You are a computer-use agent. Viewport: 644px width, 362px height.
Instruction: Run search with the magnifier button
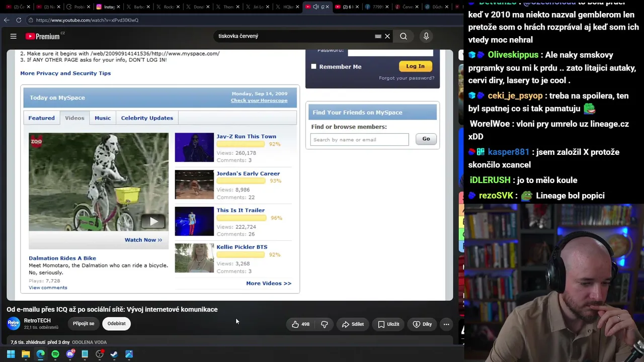404,36
